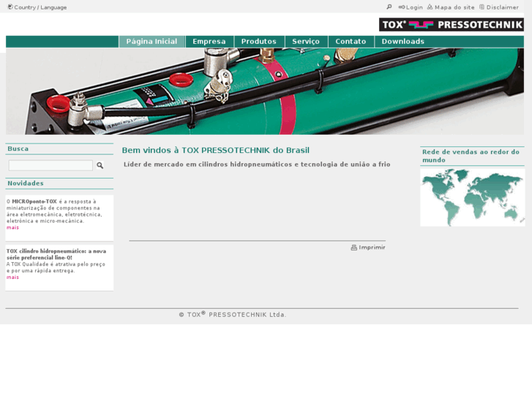This screenshot has width=532, height=399.
Task: Focus the Busca search input field
Action: coord(50,165)
